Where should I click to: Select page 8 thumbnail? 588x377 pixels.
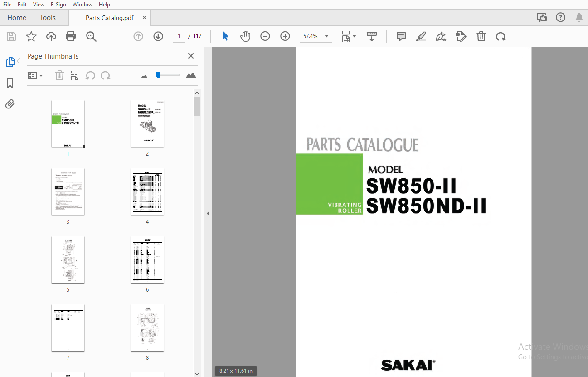[x=147, y=328]
